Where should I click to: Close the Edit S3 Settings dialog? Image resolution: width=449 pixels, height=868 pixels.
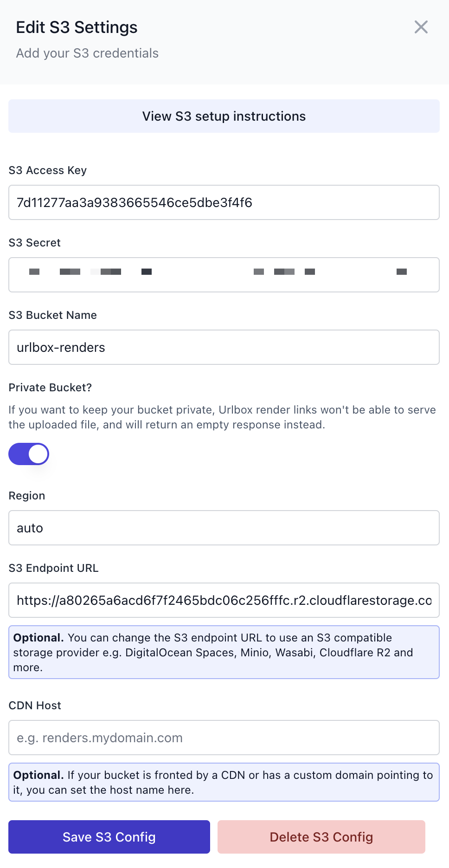point(421,27)
